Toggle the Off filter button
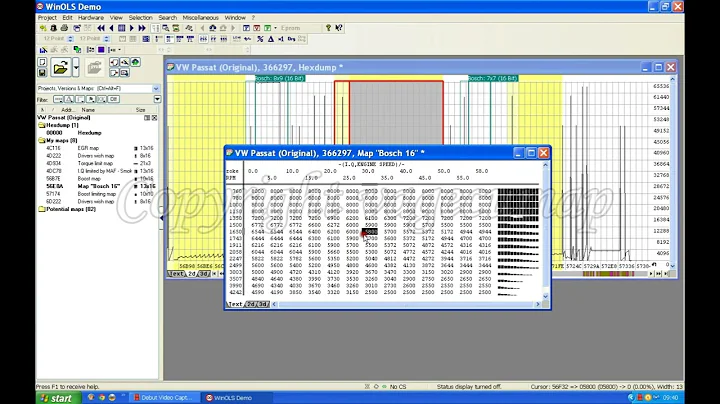The image size is (720, 404). [x=114, y=99]
